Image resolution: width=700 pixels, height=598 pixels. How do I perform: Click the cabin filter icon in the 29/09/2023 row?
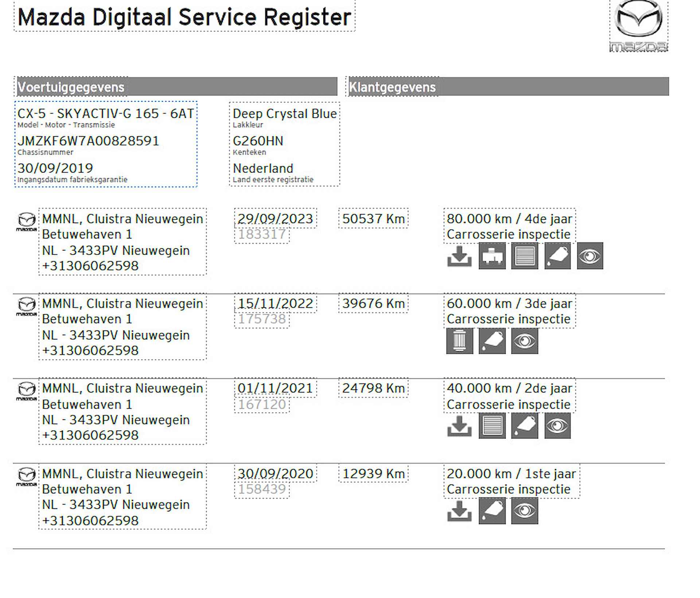(x=525, y=256)
